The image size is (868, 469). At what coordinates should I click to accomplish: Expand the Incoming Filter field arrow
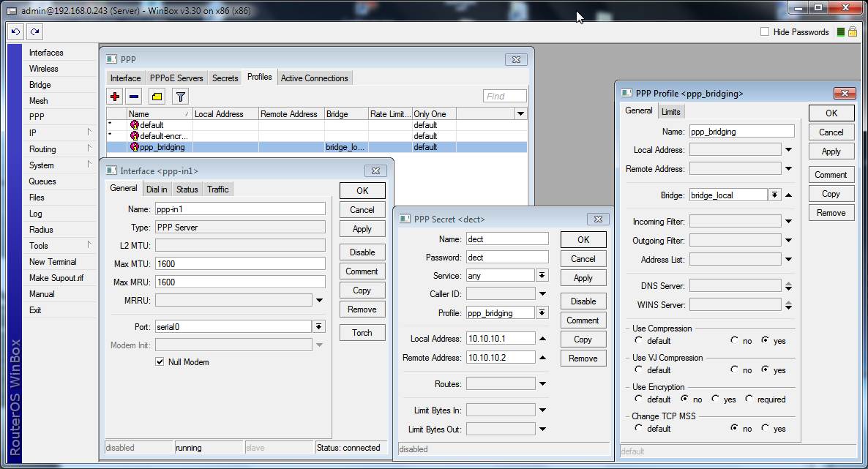[788, 222]
